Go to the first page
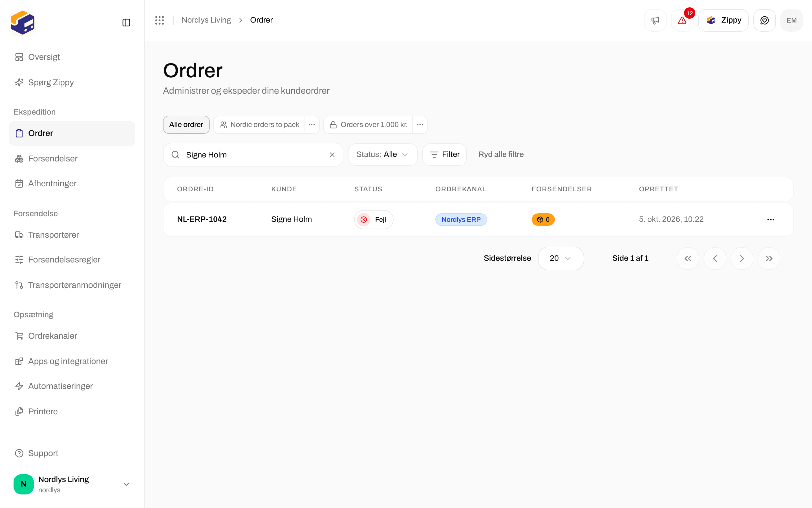This screenshot has width=812, height=508. pos(688,258)
